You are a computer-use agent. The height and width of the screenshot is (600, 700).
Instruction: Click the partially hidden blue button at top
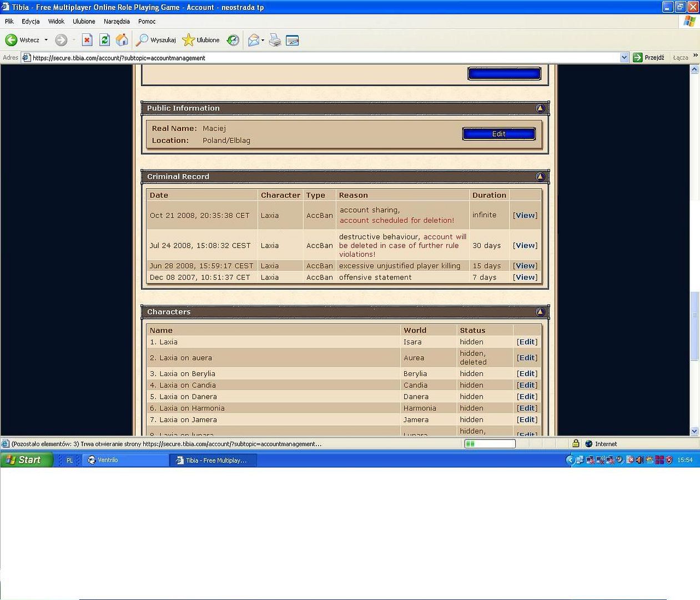[504, 74]
